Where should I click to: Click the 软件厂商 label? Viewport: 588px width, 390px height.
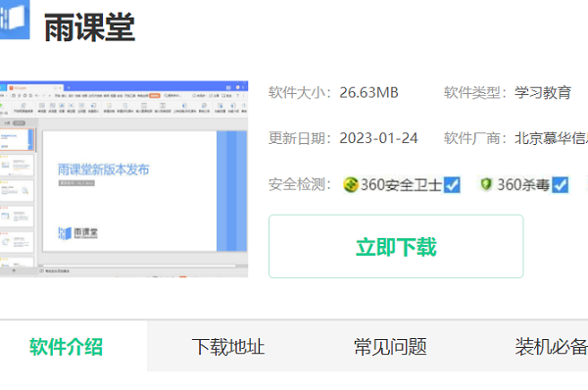(x=475, y=138)
